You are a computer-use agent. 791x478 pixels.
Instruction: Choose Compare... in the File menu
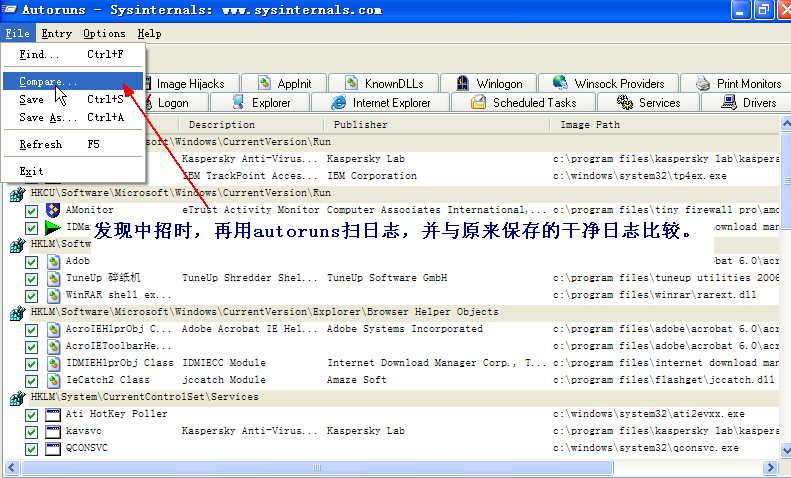(x=74, y=81)
